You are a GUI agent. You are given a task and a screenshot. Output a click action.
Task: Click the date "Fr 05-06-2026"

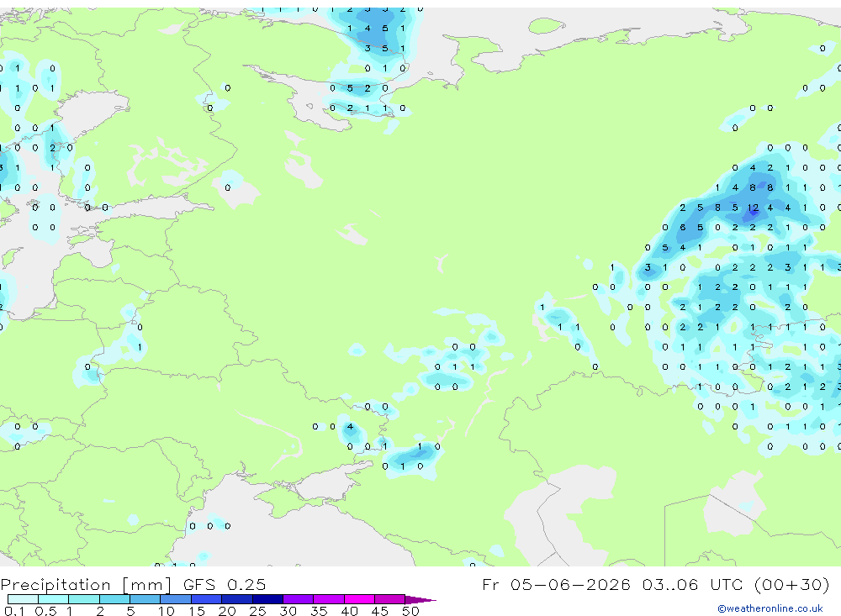coord(556,584)
